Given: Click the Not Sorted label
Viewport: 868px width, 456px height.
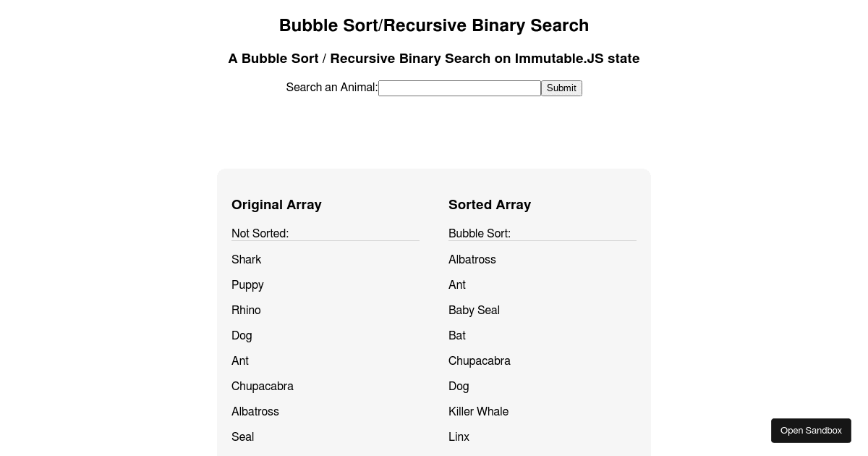Looking at the screenshot, I should (x=260, y=233).
